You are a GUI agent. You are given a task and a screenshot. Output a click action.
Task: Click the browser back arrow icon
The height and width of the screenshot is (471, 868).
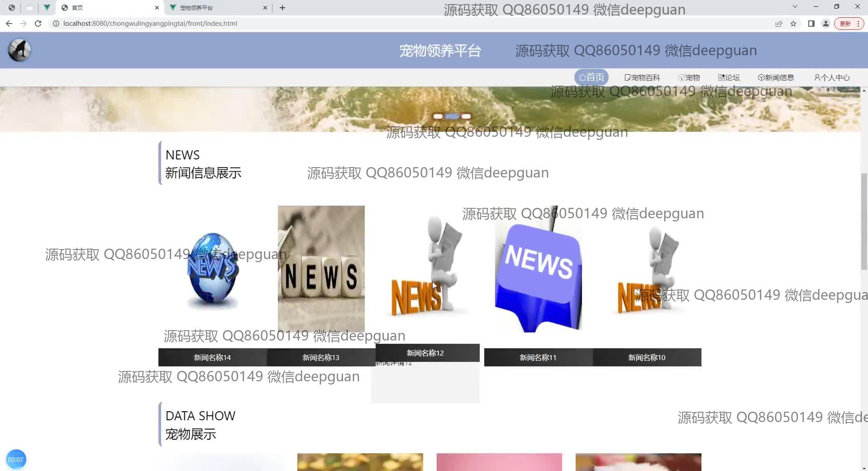pos(9,24)
